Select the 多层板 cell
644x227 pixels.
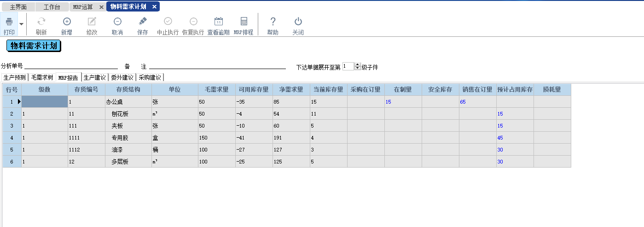point(128,162)
